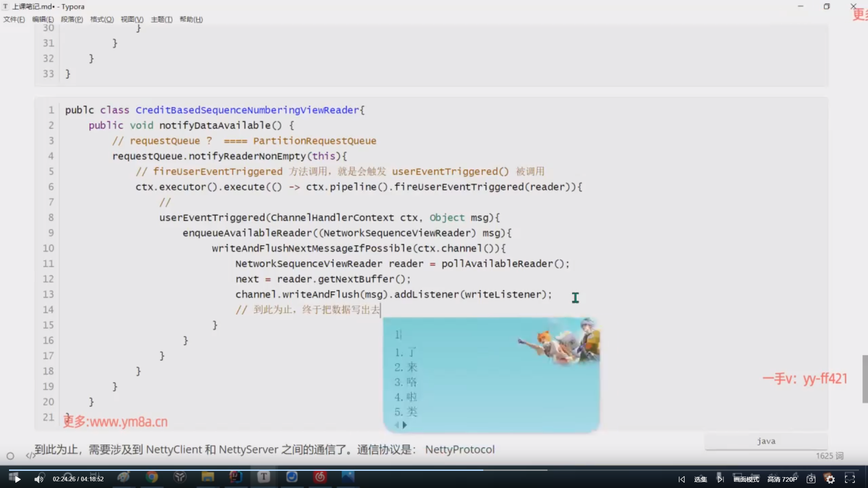Go to next IME candidate page arrow
Screen dimensions: 868x488
point(405,425)
